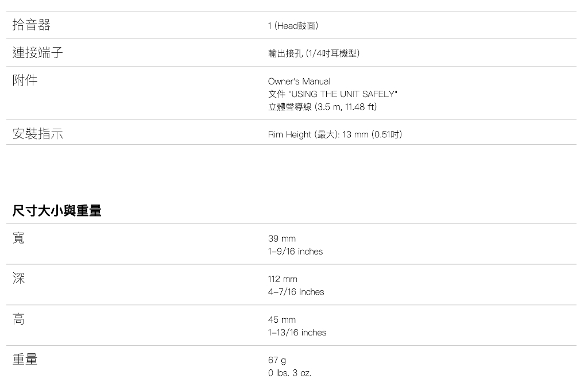Screen dimensions: 588x382
Task: Click the 寬 width label
Action: (19, 238)
